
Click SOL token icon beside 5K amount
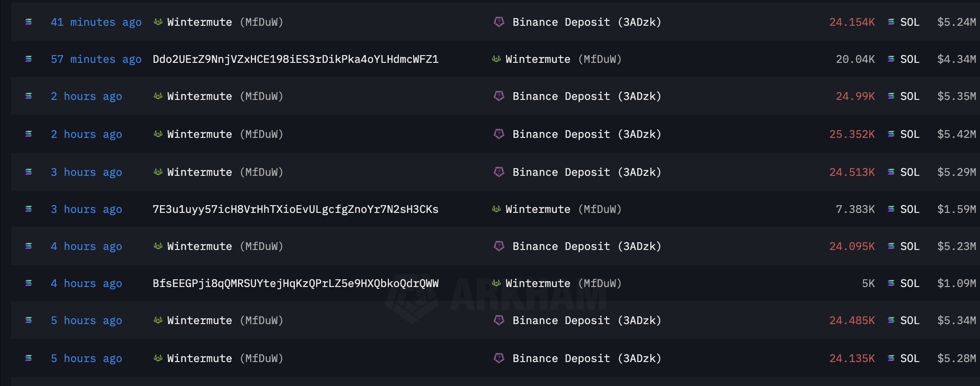coord(891,283)
